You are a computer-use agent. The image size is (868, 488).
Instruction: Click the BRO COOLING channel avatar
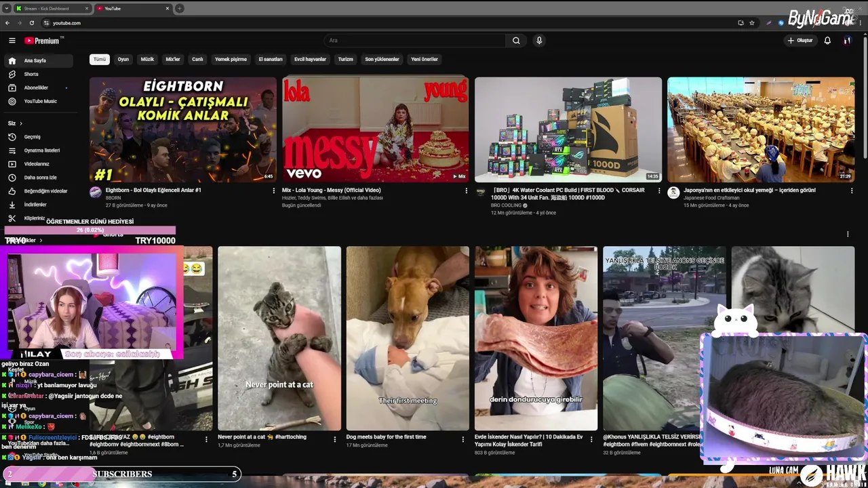pyautogui.click(x=481, y=192)
